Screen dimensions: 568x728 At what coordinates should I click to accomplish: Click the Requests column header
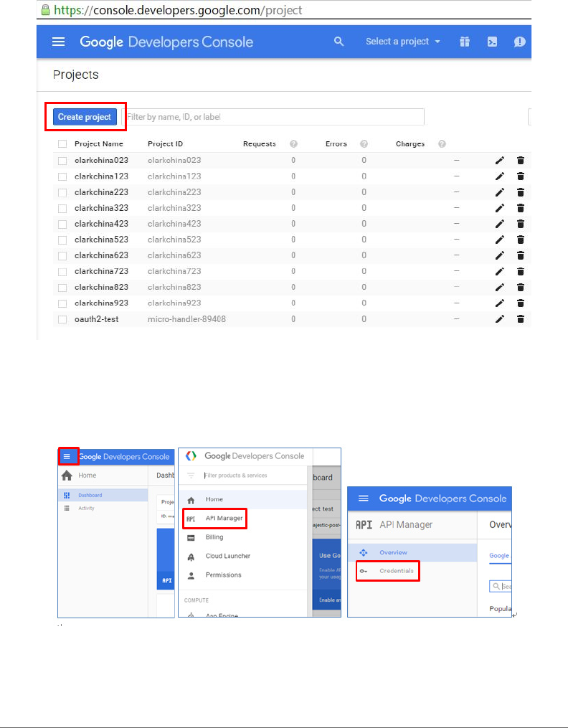pyautogui.click(x=260, y=144)
